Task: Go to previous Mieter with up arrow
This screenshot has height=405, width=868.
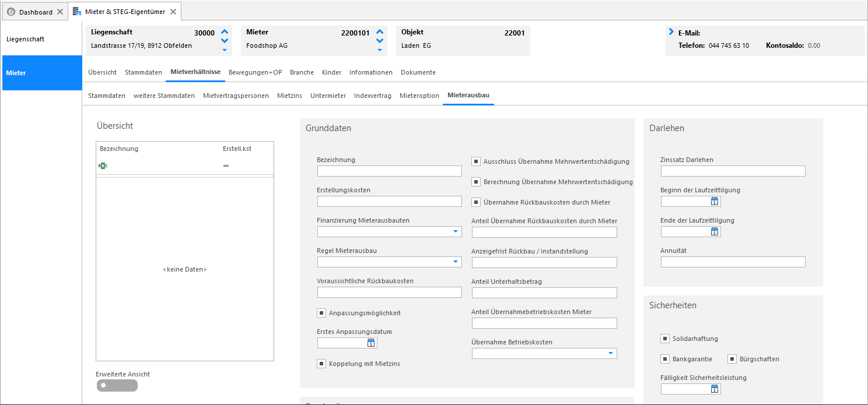Action: tap(380, 32)
